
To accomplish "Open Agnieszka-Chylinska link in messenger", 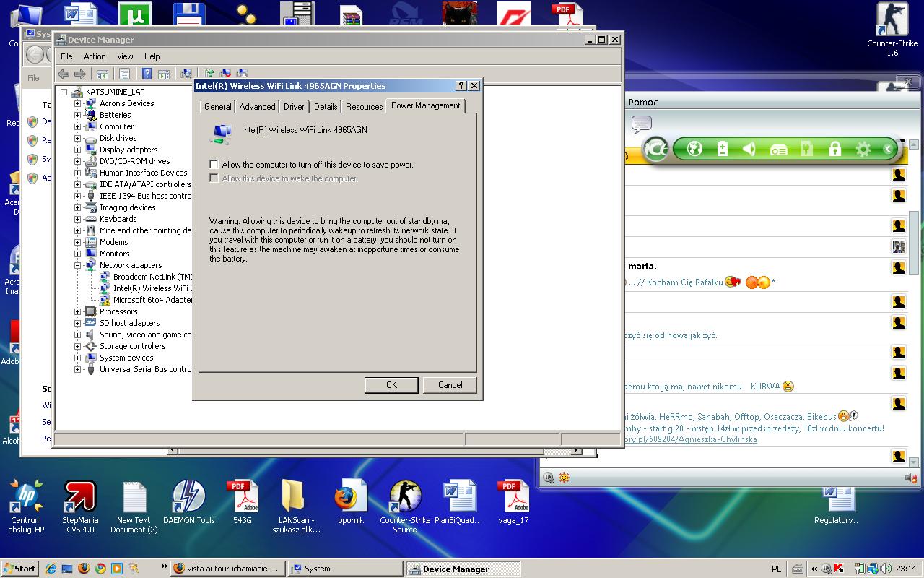I will point(691,439).
